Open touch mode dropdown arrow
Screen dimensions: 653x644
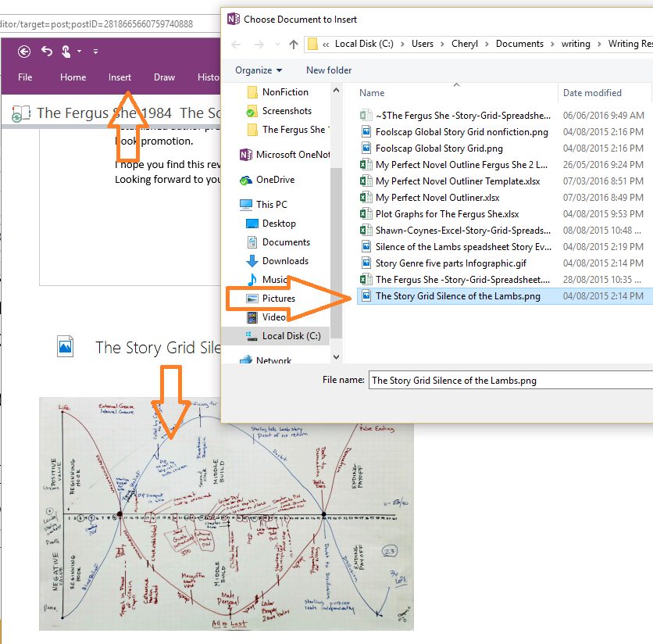tap(79, 52)
